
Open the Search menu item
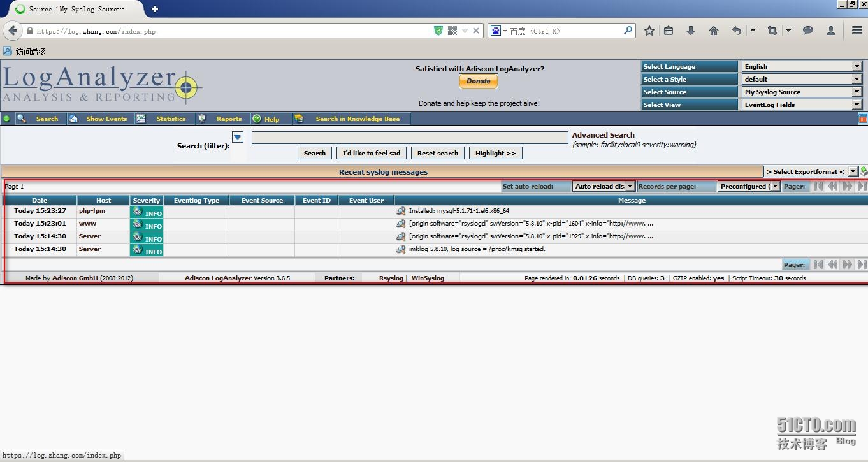click(47, 119)
